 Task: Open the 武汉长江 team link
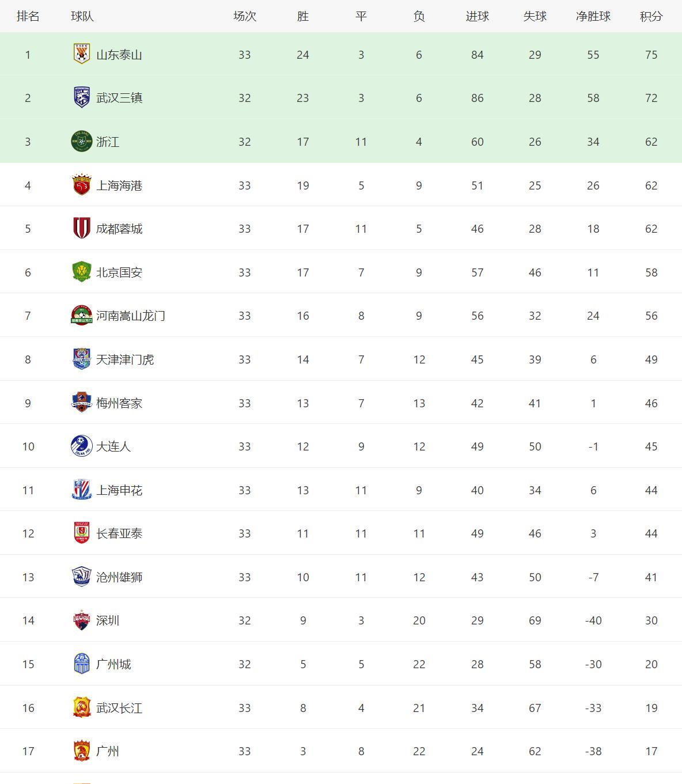tap(119, 708)
